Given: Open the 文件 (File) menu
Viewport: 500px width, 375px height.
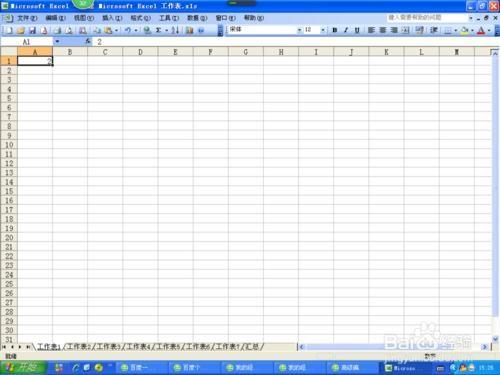Looking at the screenshot, I should click(27, 18).
